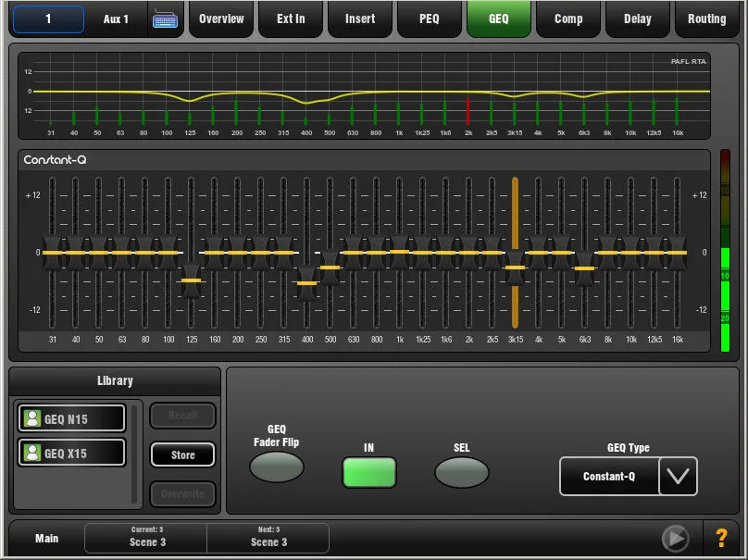Select the Next Scene 3 box
Image resolution: width=748 pixels, height=560 pixels.
(x=268, y=538)
